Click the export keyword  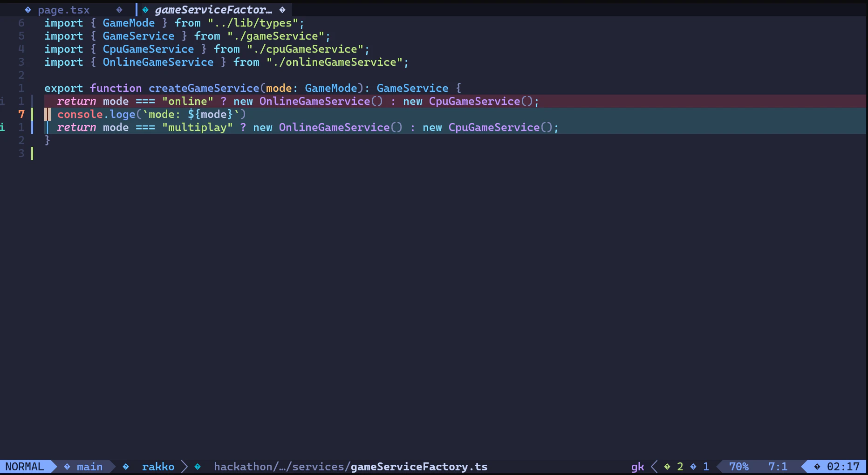[63, 88]
